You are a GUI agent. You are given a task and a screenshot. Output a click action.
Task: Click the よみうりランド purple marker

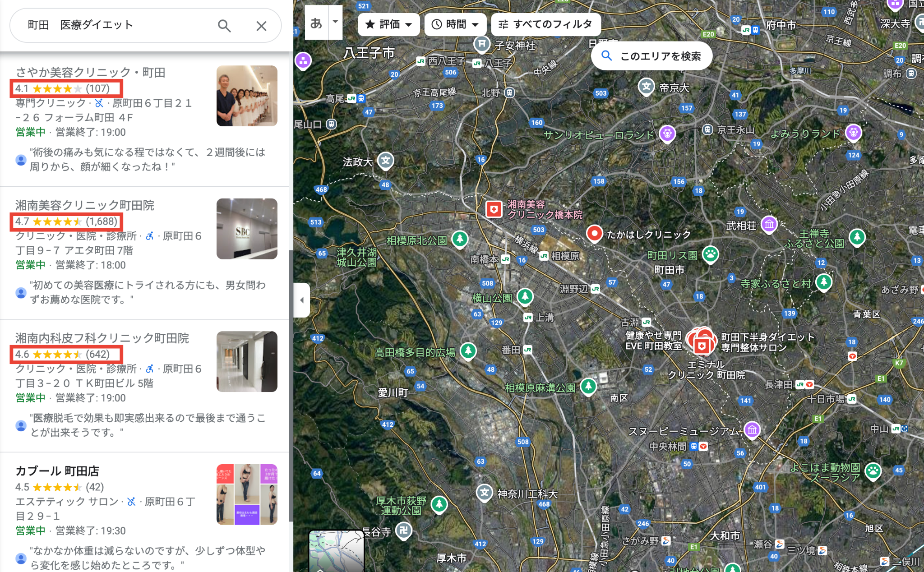[x=853, y=133]
